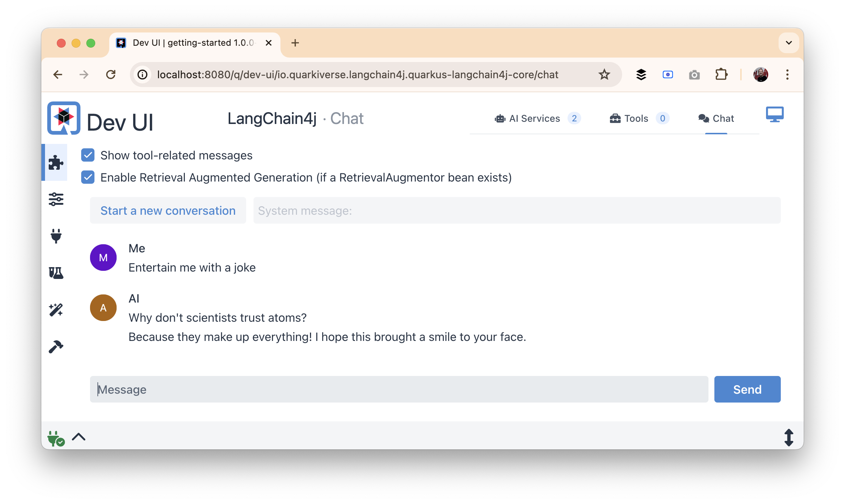Click Start a new conversation
This screenshot has width=845, height=504.
168,210
